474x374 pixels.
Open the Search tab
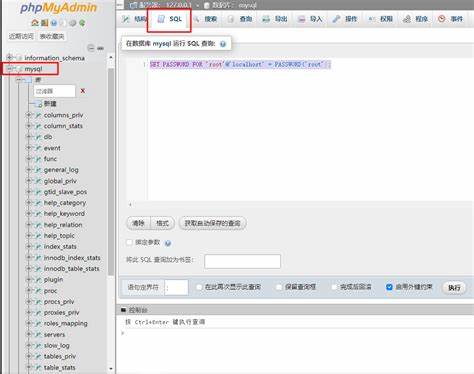pyautogui.click(x=205, y=19)
